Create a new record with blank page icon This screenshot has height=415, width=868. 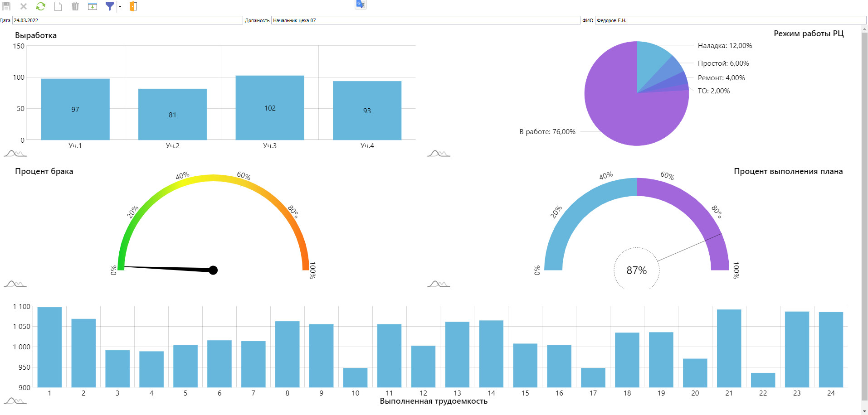point(58,6)
